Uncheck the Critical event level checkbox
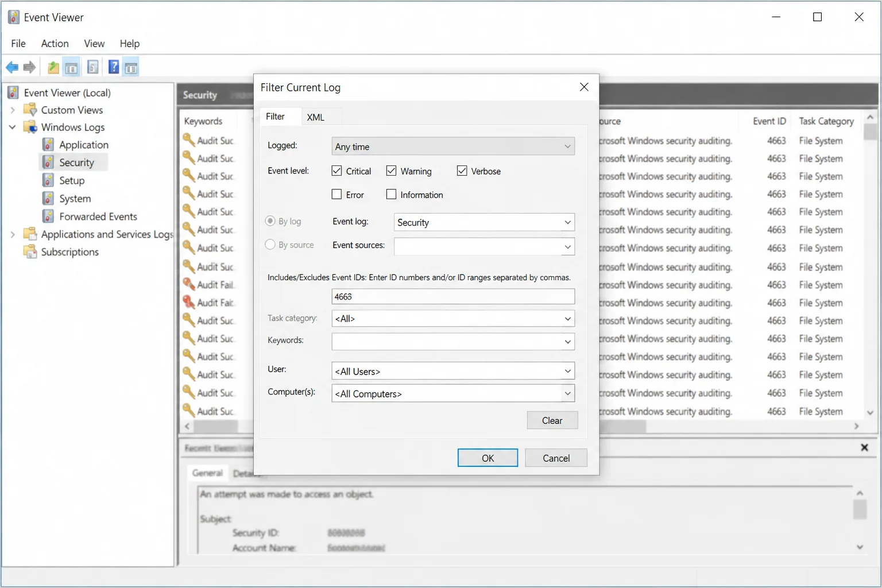 [x=336, y=171]
